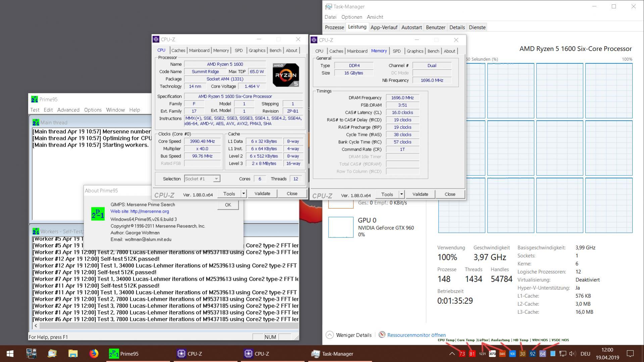Click the Ryzen 5 logo in CPU-Z

[x=286, y=75]
